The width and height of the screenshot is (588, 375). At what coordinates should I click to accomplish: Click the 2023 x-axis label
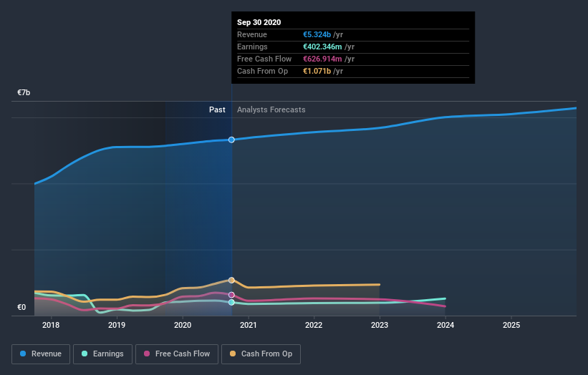click(380, 325)
